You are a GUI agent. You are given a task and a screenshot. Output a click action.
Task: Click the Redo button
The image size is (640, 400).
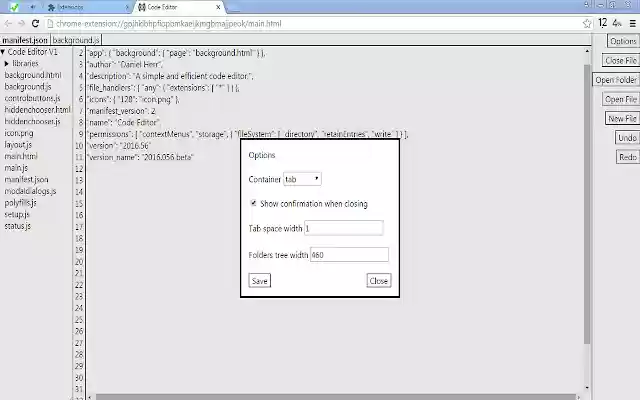[627, 157]
